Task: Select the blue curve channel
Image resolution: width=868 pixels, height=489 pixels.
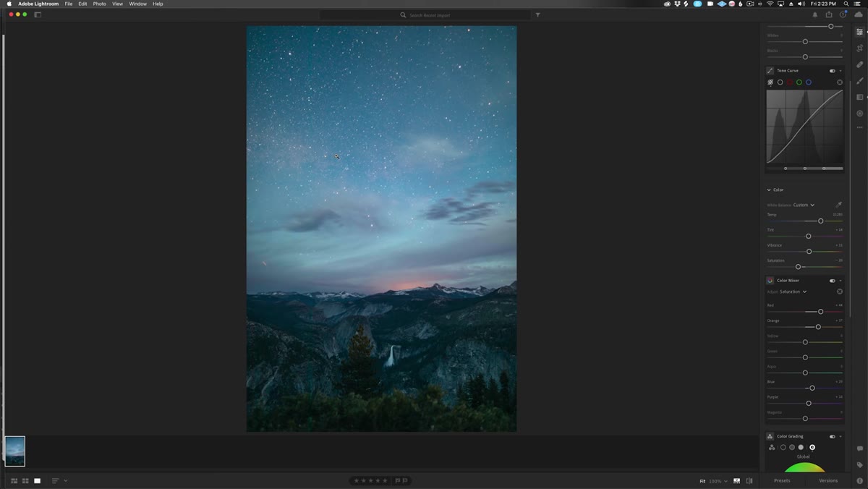Action: (809, 82)
